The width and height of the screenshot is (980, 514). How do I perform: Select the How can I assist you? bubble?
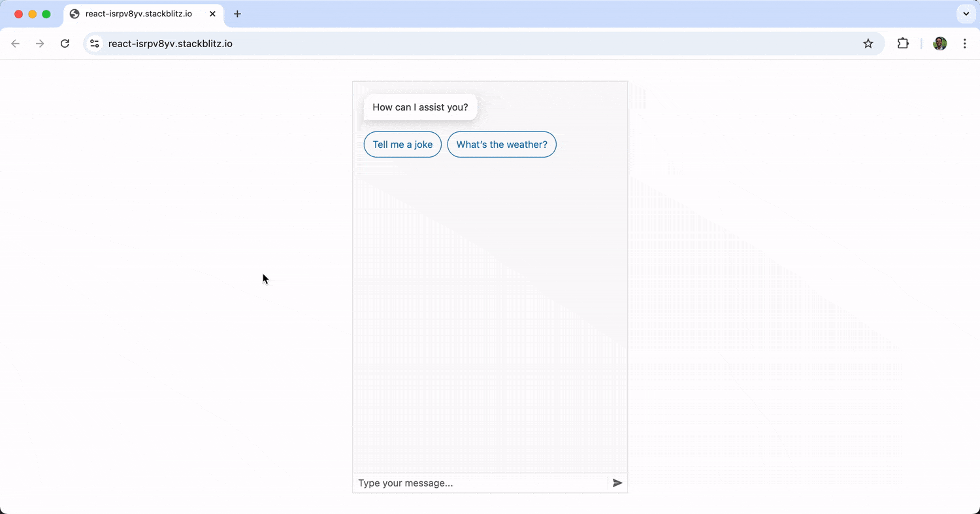coord(420,107)
